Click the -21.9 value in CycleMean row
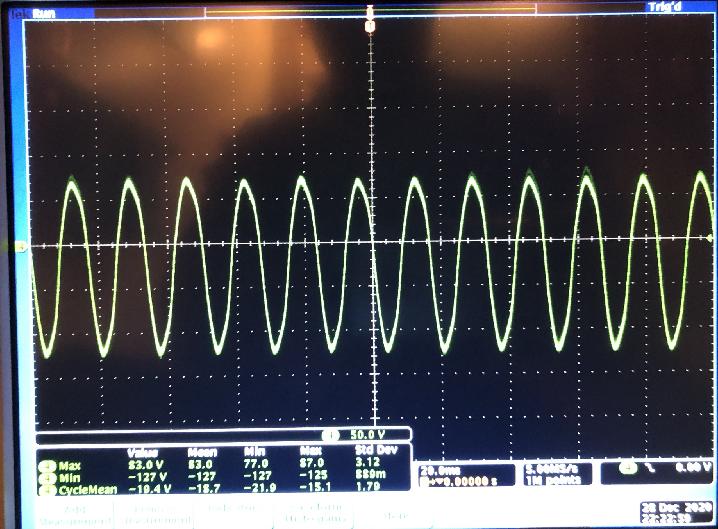The width and height of the screenshot is (718, 529). coord(260,487)
